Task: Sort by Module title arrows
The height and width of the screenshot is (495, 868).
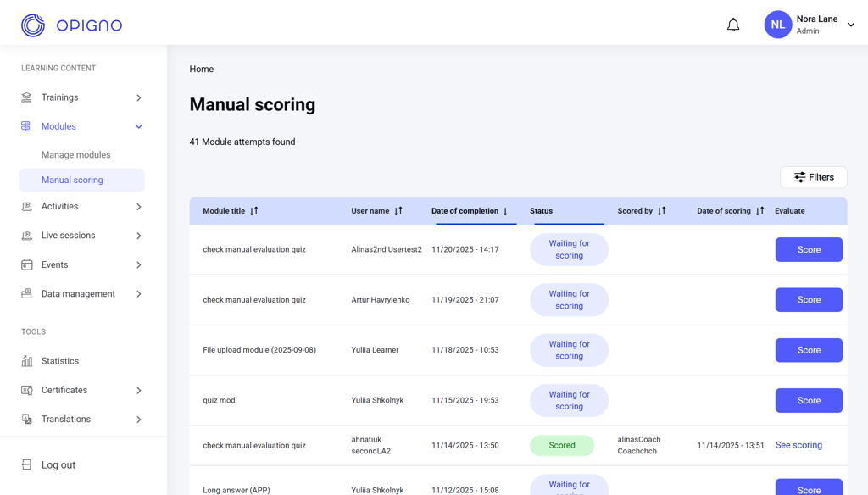Action: click(254, 211)
